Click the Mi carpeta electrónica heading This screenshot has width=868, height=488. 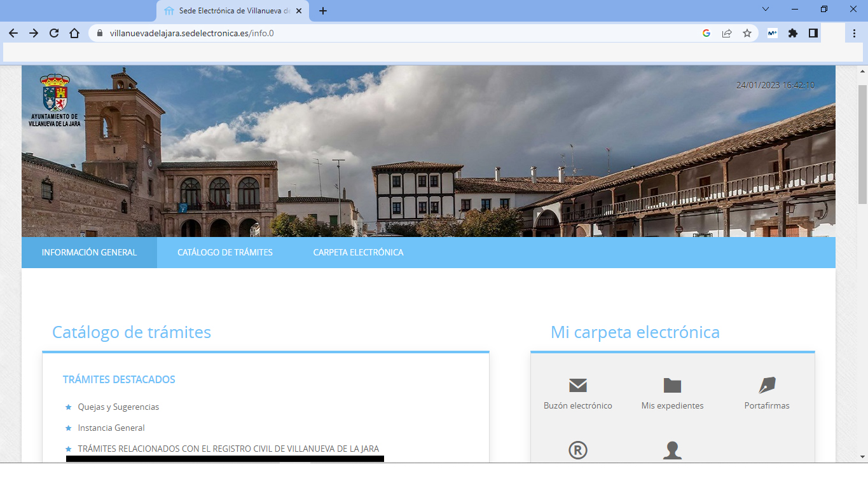click(x=635, y=332)
